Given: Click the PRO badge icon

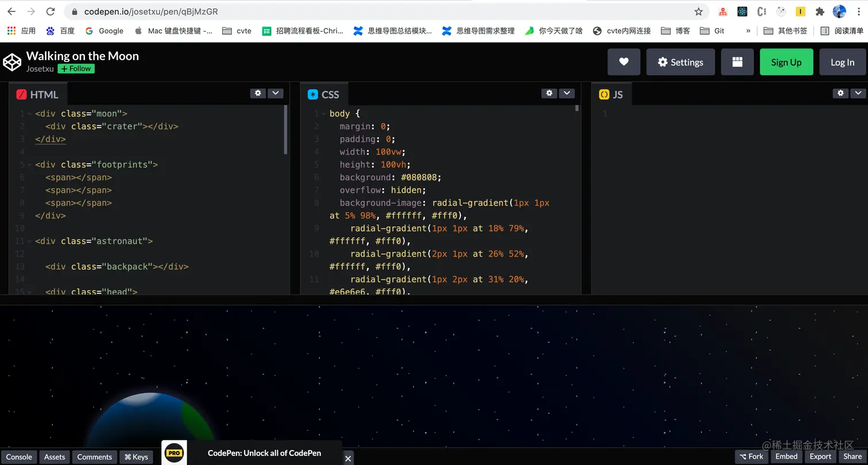Looking at the screenshot, I should tap(174, 453).
